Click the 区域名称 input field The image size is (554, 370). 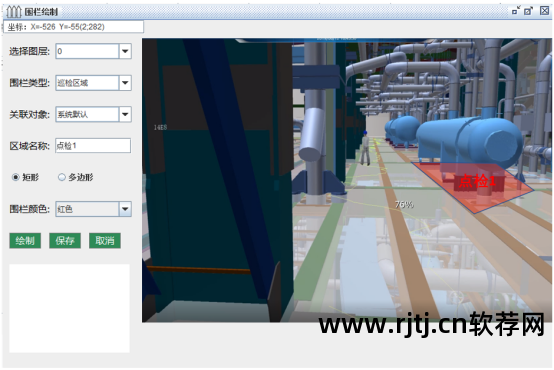(93, 146)
